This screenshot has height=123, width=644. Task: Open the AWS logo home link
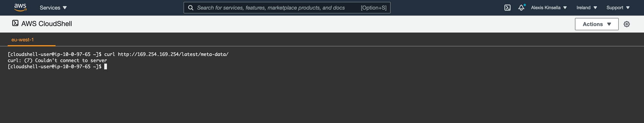click(x=20, y=7)
